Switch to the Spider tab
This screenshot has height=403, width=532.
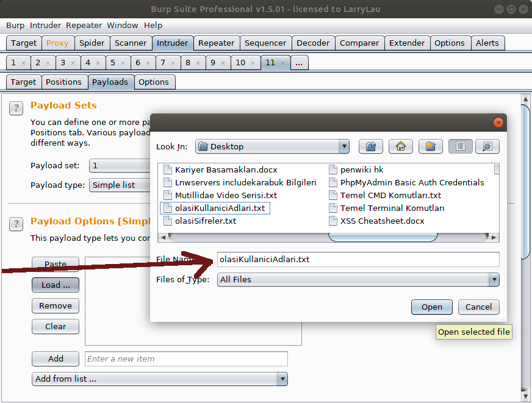(x=92, y=43)
